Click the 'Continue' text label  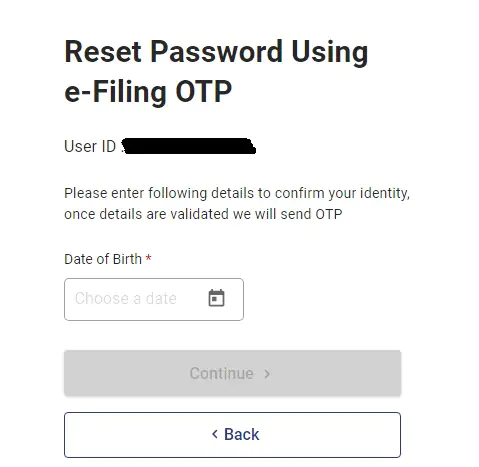point(222,373)
